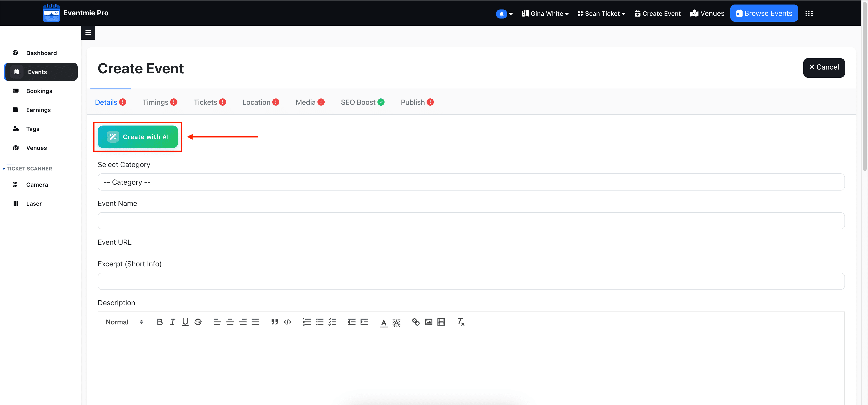Switch to the Timings tab
The image size is (868, 405).
pos(159,102)
